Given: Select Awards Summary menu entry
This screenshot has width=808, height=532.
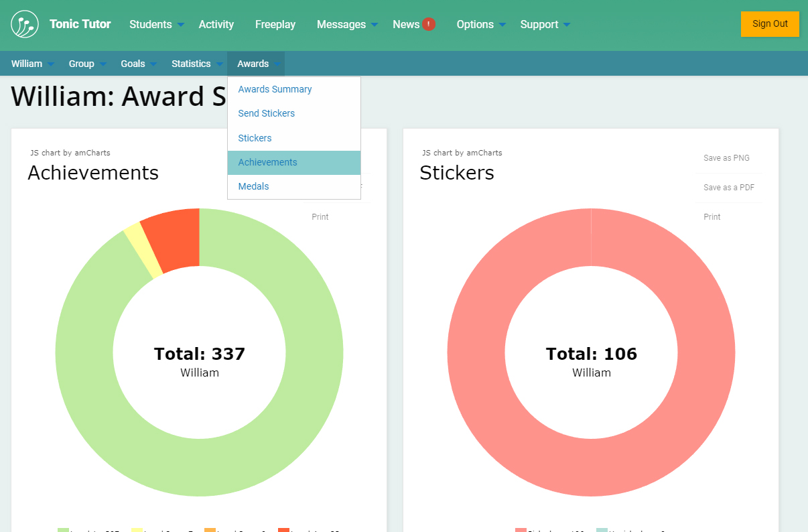Looking at the screenshot, I should click(x=275, y=89).
